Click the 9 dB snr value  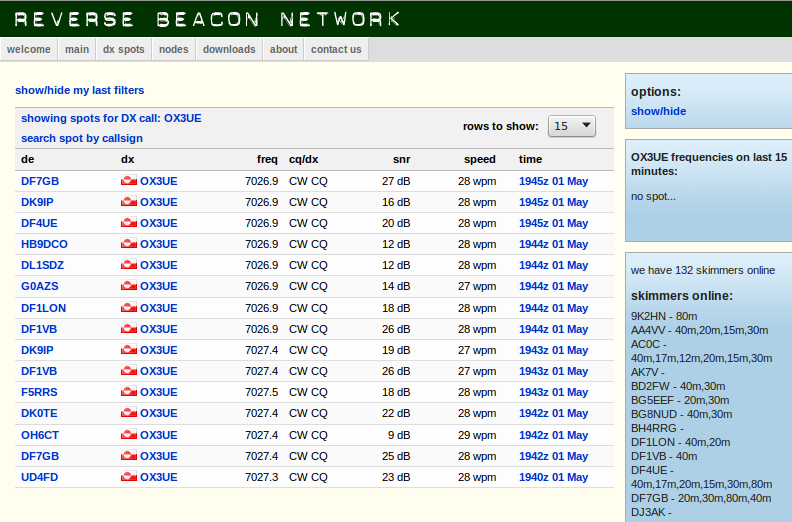(x=399, y=435)
